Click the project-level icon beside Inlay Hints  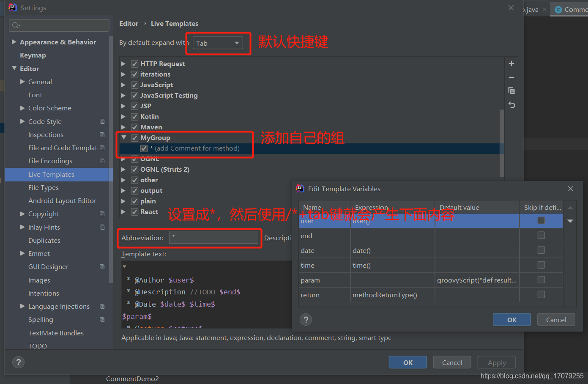point(102,227)
